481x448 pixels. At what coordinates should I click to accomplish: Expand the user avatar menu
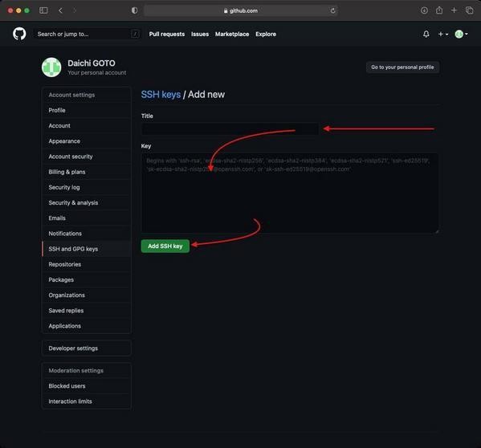click(x=461, y=34)
